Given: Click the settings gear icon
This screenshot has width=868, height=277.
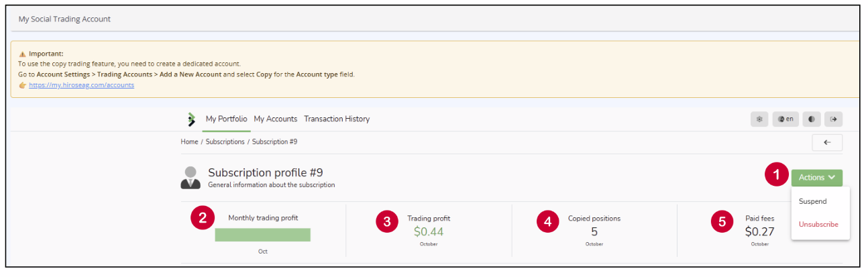Looking at the screenshot, I should (x=759, y=119).
